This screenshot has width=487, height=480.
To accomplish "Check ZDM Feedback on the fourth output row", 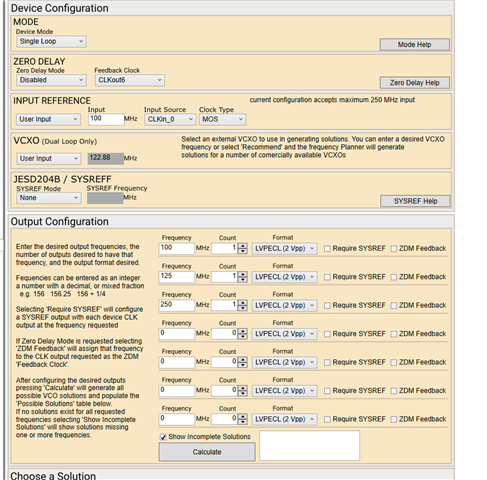I will point(394,334).
